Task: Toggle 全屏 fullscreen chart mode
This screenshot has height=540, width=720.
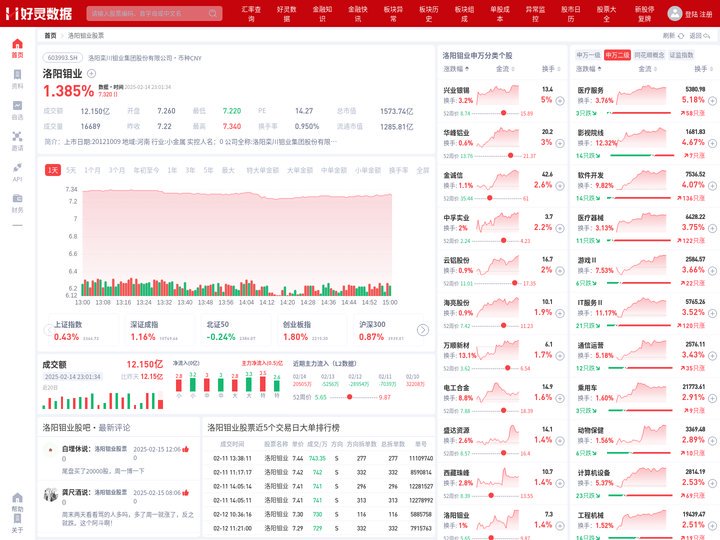Action: click(x=423, y=170)
